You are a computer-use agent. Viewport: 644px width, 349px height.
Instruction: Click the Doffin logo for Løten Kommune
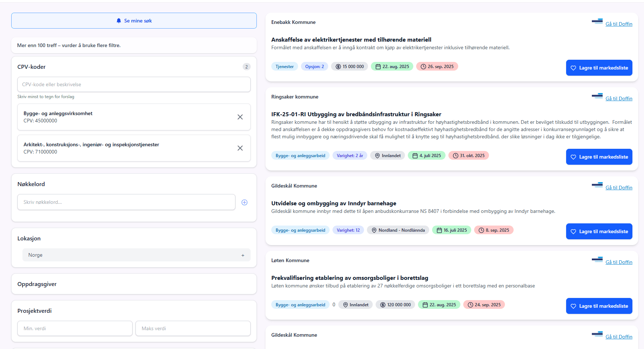coord(597,260)
